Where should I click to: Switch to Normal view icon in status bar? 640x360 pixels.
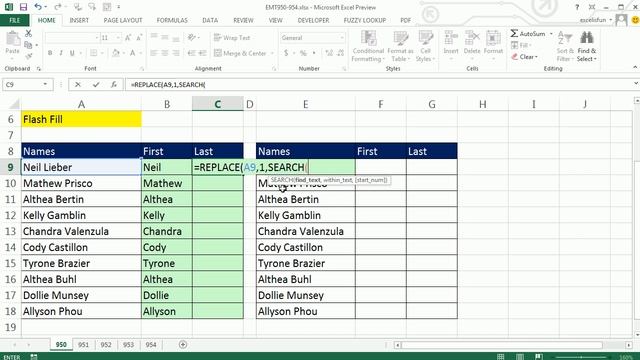[x=500, y=357]
